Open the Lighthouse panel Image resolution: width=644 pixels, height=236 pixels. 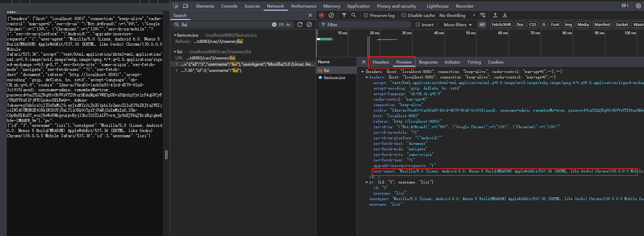pyautogui.click(x=438, y=6)
